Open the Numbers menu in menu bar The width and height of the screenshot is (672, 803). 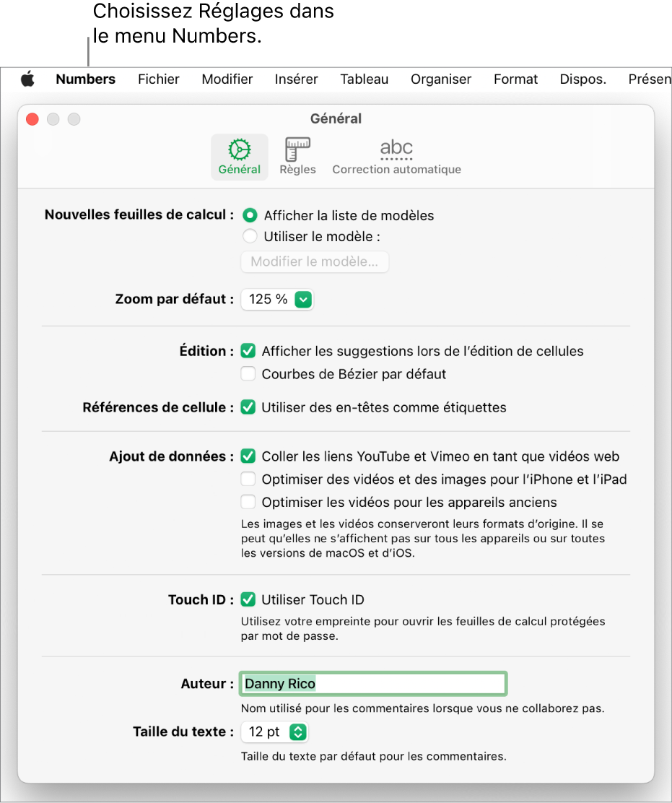(85, 79)
